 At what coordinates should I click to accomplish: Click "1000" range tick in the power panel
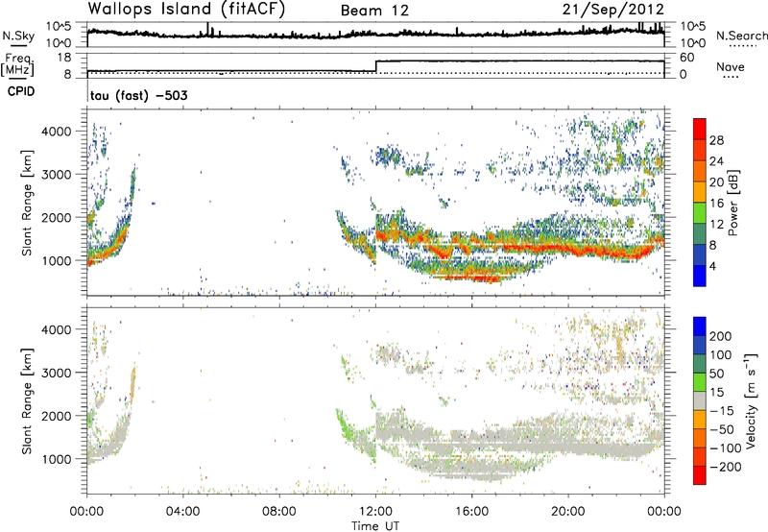56,260
